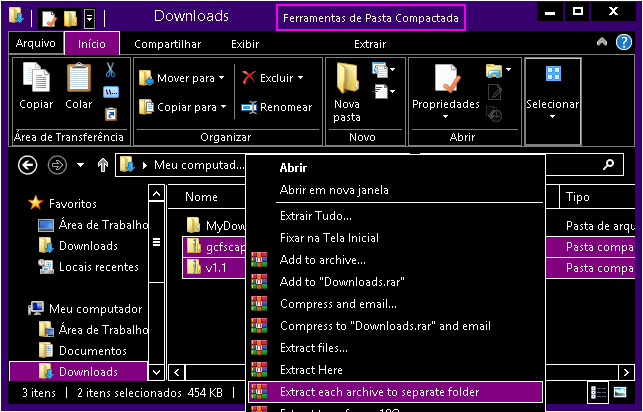Click the scissors cut icon

point(110,70)
